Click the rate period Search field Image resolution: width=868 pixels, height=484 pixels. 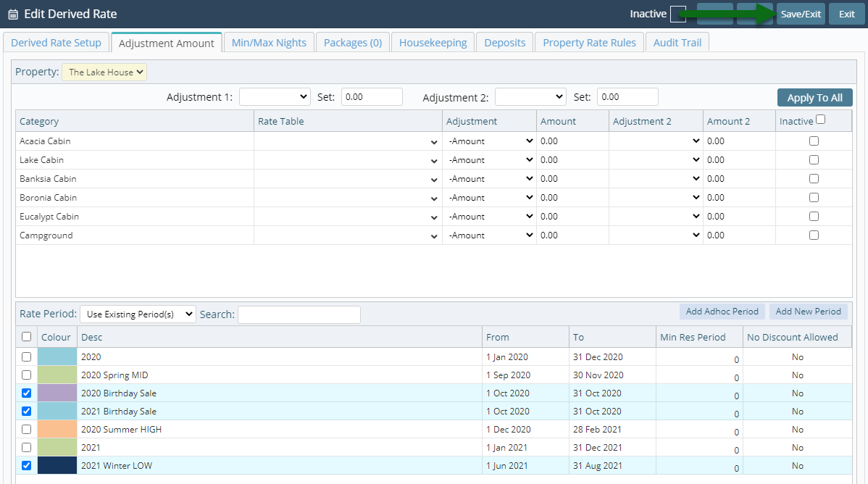pos(299,314)
